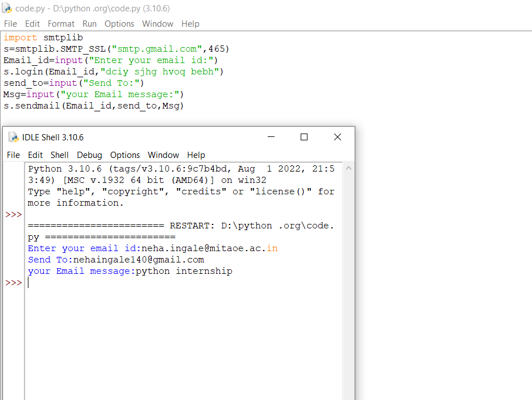Viewport: 532px width, 400px height.
Task: Click the maximize button of IDLE Shell
Action: [304, 137]
